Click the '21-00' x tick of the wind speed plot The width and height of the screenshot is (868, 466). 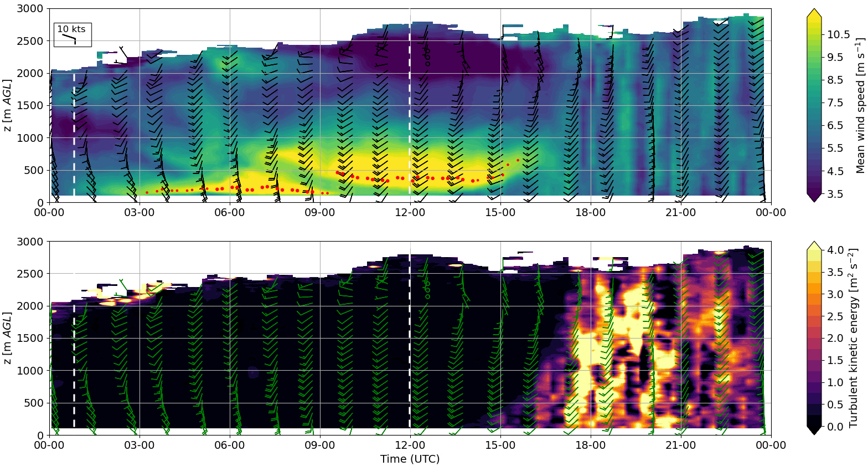[x=681, y=213]
